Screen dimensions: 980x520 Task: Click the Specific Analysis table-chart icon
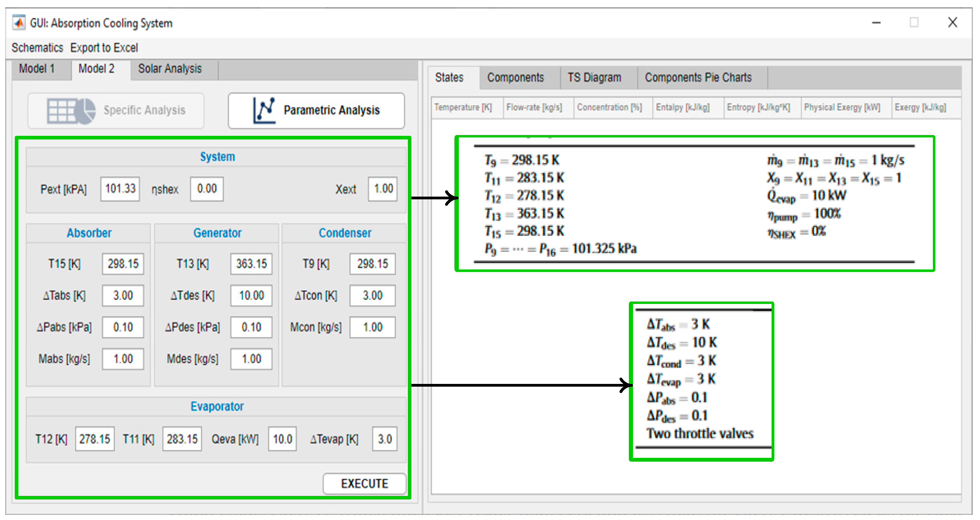71,111
